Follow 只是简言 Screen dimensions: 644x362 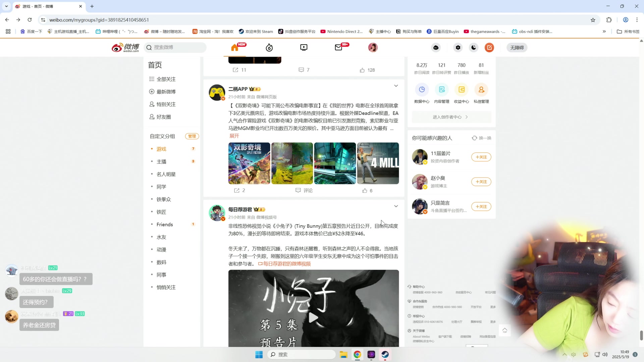coord(481,206)
